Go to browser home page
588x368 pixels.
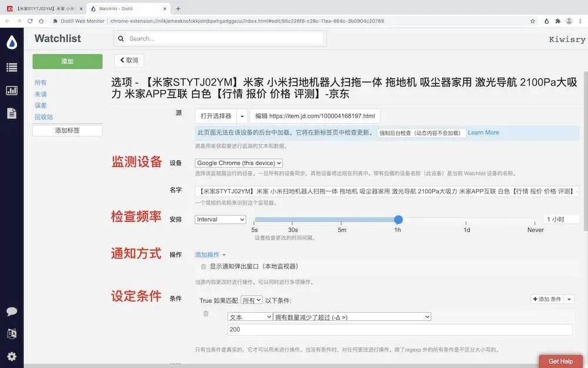pos(41,21)
